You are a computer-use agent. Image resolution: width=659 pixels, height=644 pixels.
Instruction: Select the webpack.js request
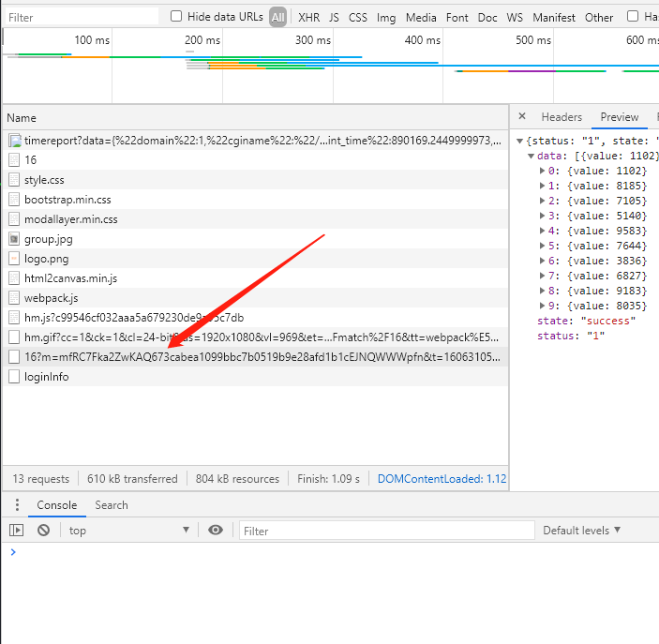tap(256, 298)
